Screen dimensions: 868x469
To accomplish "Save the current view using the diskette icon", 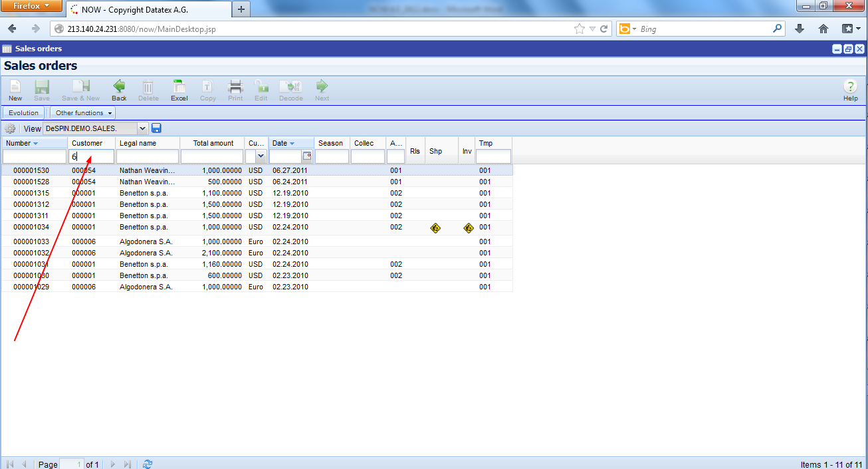I will [156, 128].
